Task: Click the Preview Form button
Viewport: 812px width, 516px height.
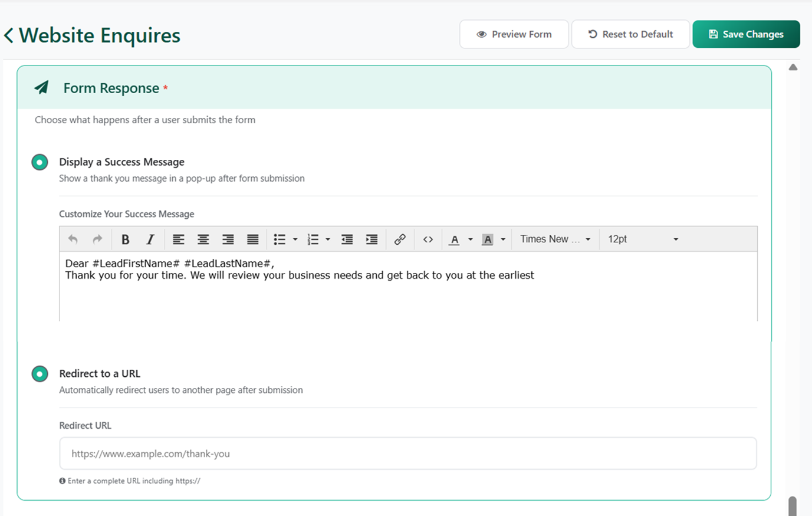Action: tap(514, 34)
